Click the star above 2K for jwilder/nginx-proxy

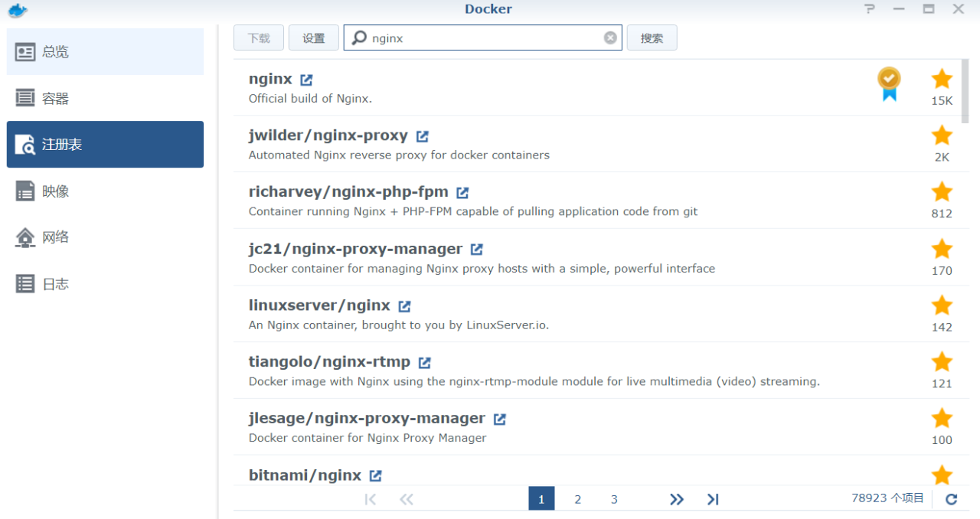click(x=942, y=135)
